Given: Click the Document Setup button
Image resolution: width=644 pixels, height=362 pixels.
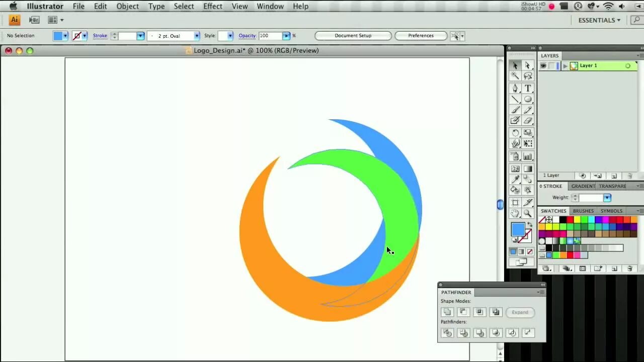Looking at the screenshot, I should click(x=353, y=36).
